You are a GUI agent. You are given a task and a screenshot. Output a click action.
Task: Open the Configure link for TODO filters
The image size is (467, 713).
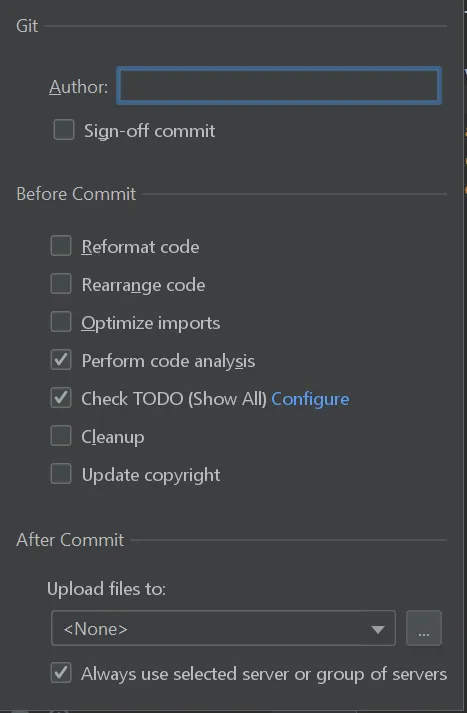pyautogui.click(x=310, y=399)
